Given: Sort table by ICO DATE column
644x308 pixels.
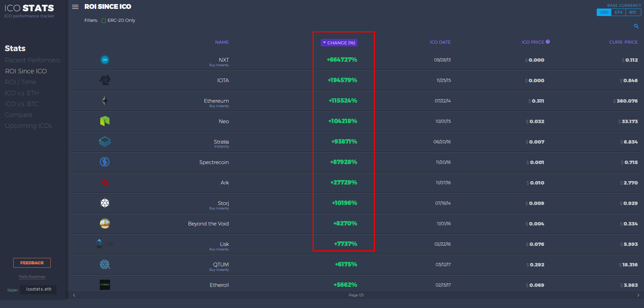Looking at the screenshot, I should 440,42.
